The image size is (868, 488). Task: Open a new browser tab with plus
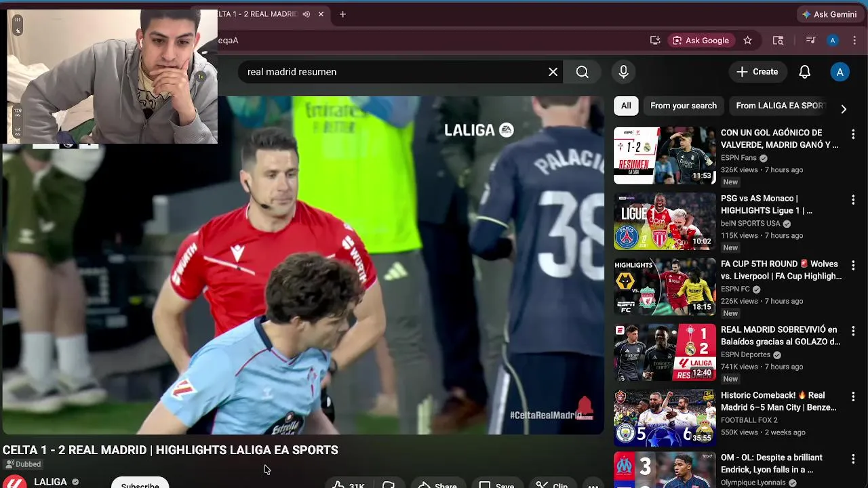342,14
